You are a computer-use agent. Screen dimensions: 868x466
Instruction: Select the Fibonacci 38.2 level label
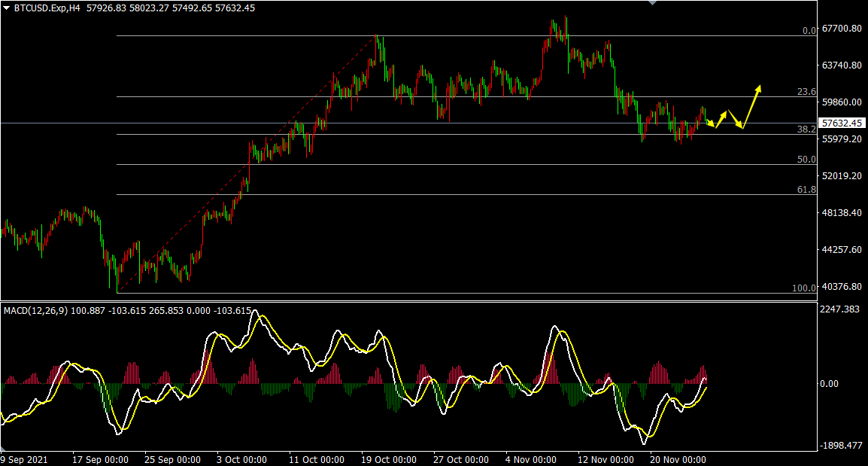(x=806, y=129)
